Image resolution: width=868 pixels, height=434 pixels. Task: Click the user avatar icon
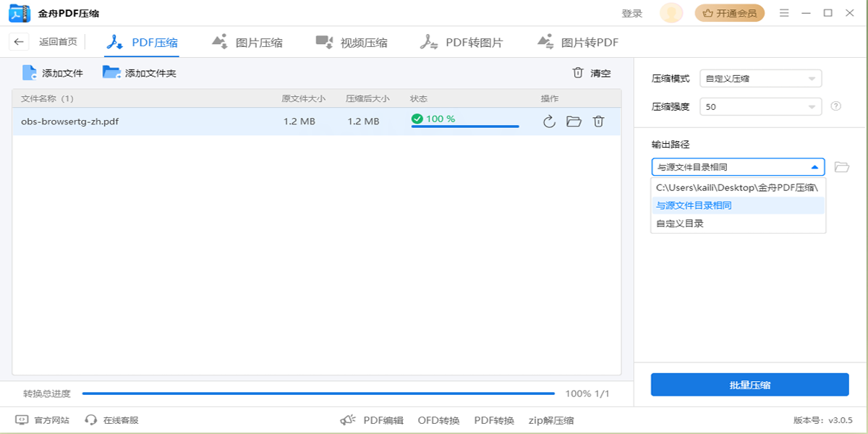tap(671, 13)
